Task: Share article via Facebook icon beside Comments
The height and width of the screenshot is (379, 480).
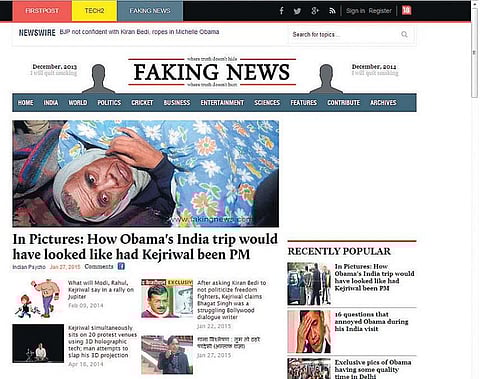Action: (x=121, y=266)
